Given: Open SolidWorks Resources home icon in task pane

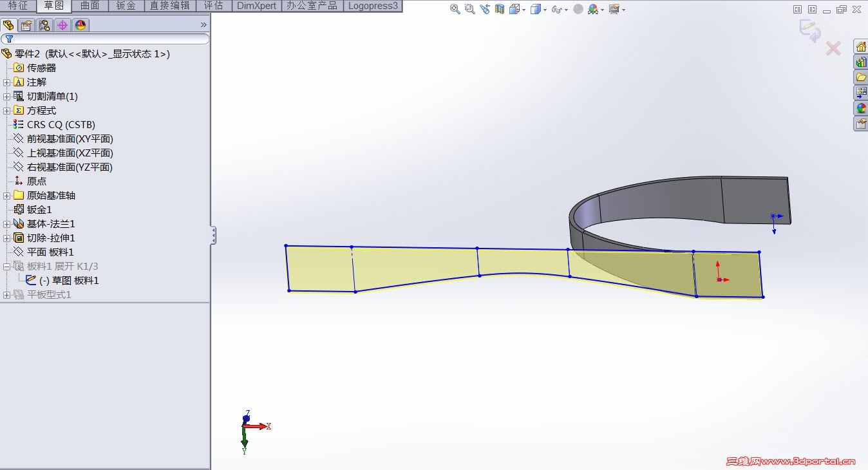Looking at the screenshot, I should click(861, 46).
